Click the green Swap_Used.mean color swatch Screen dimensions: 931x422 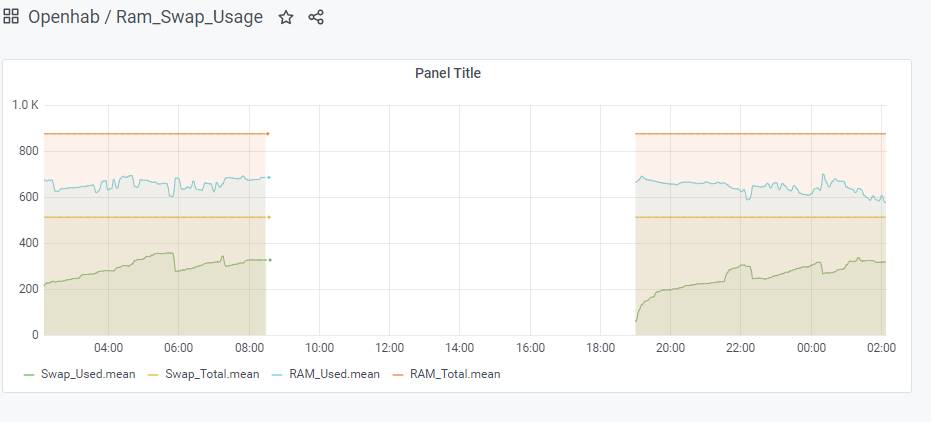pyautogui.click(x=29, y=374)
